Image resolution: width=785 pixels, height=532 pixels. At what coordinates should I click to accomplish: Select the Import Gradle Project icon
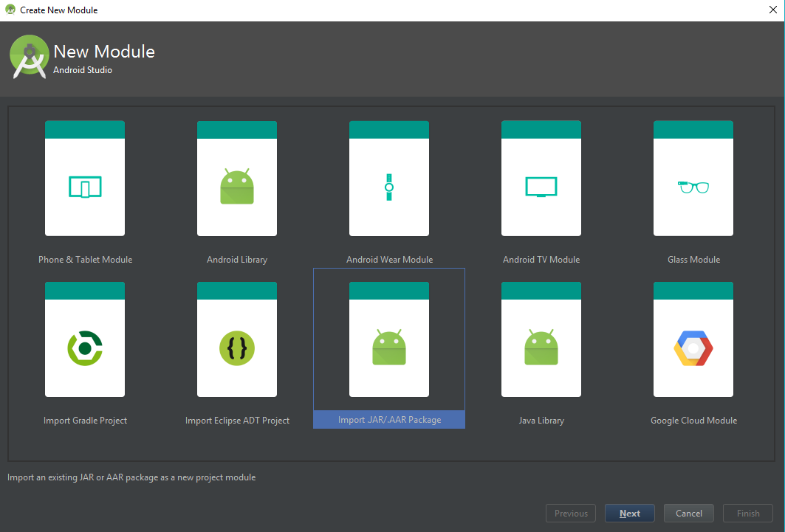coord(85,348)
